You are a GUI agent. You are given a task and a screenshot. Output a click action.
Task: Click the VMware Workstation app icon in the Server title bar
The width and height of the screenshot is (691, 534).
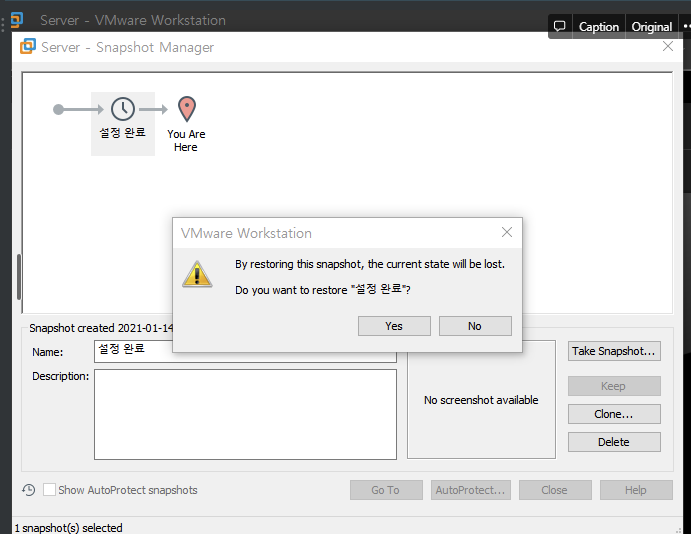[x=17, y=19]
